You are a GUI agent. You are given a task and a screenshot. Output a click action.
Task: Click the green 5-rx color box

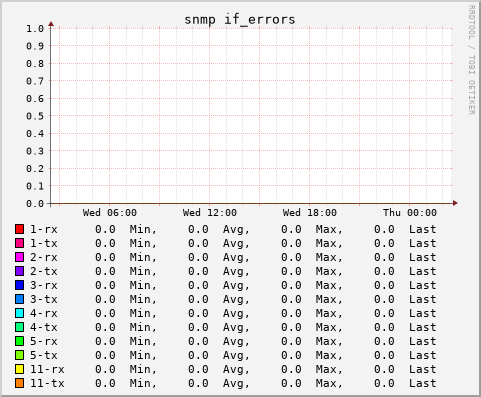20,341
